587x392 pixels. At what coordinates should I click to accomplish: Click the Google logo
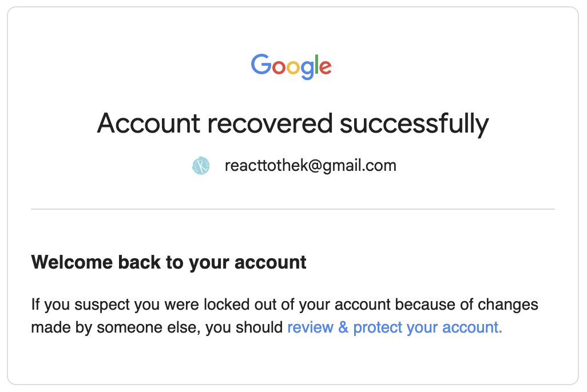point(291,67)
